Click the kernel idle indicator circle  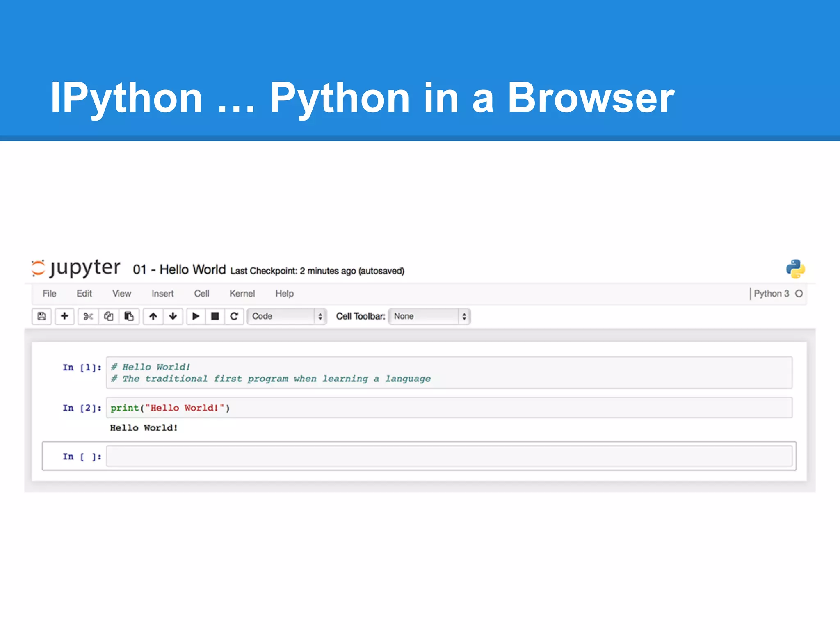point(799,294)
